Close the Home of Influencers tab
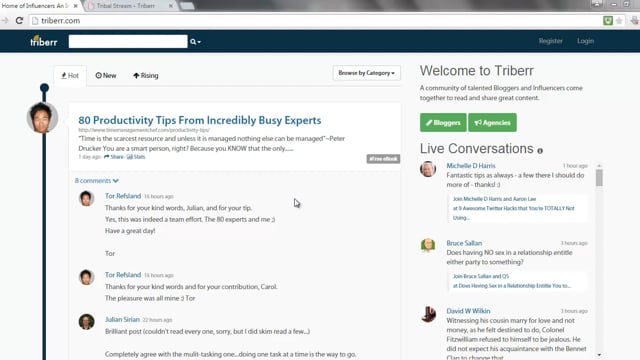 [76, 6]
